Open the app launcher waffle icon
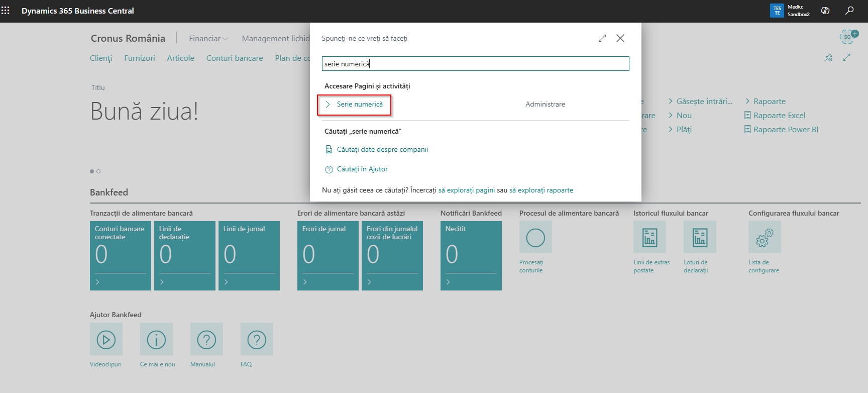Screen dimensions: 868x393 6,11
